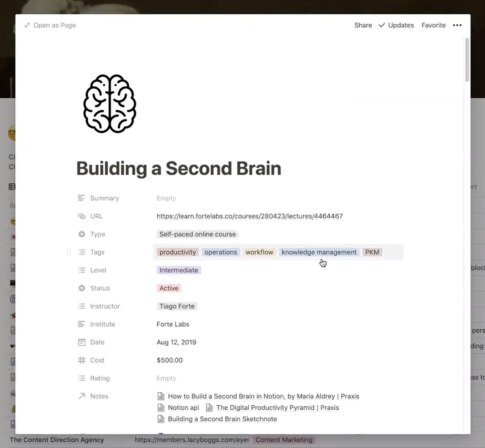
Task: Click the Type select property icon
Action: (x=82, y=234)
